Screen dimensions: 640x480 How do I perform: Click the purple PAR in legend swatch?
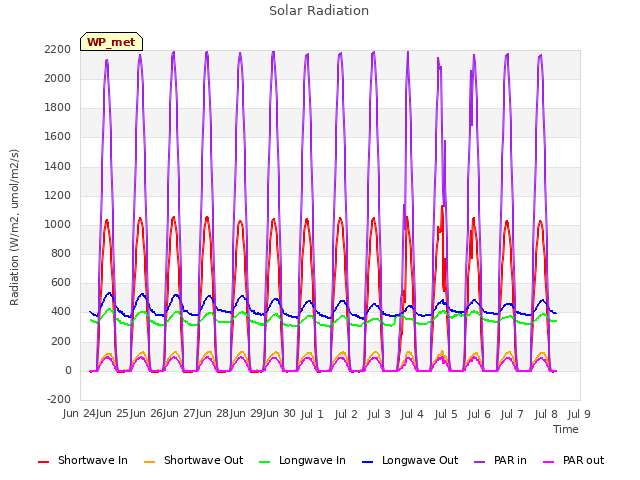480,462
